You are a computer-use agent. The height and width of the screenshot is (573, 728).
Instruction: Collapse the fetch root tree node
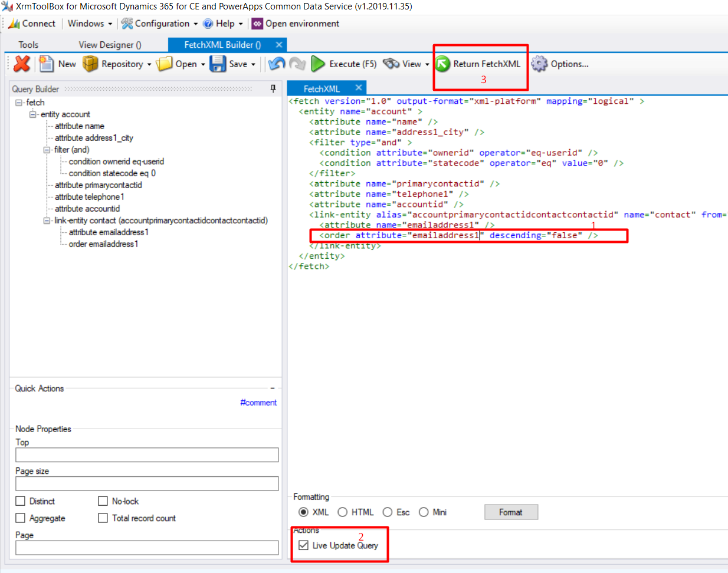(19, 103)
